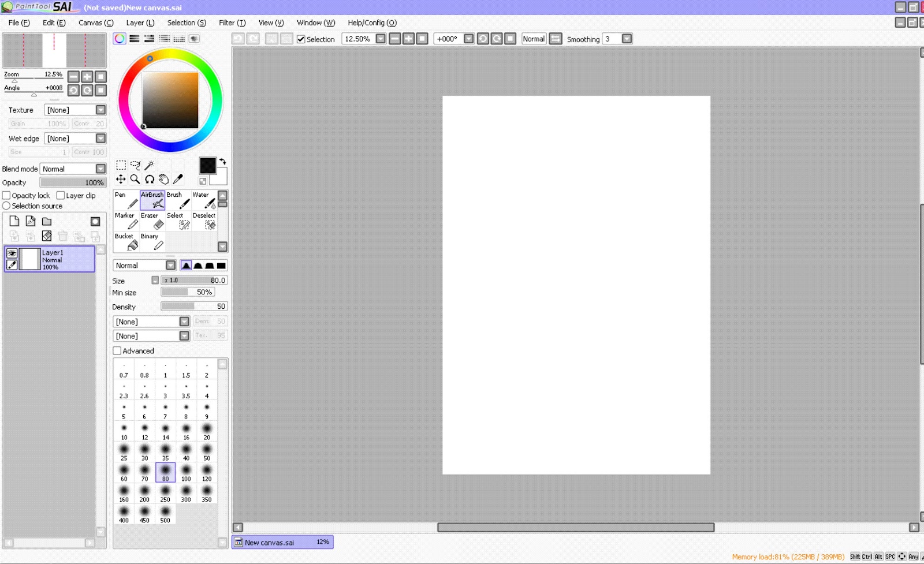Open the Filter menu
This screenshot has width=924, height=564.
point(231,23)
